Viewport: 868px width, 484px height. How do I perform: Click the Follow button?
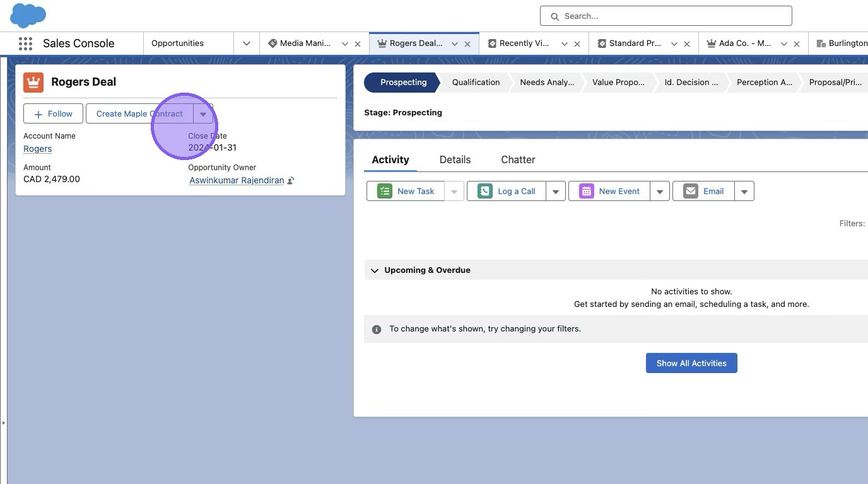coord(53,113)
